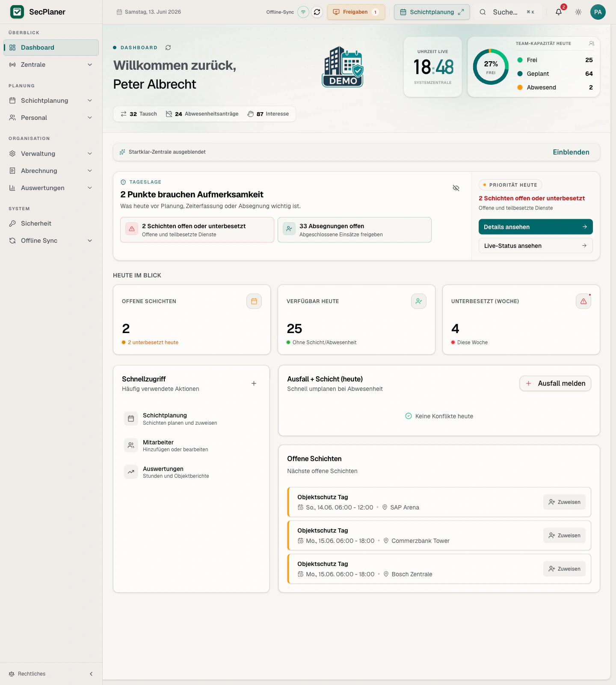Click the Samstag, 13. Juni 2026 date

(153, 12)
